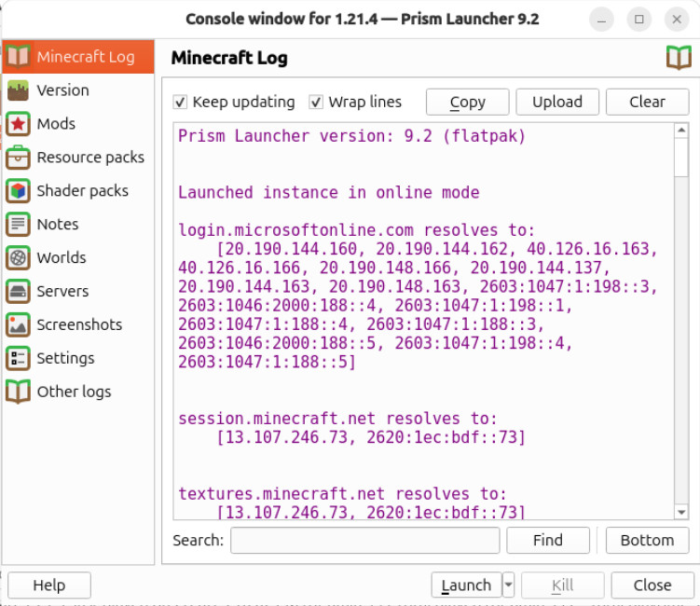The height and width of the screenshot is (606, 700).
Task: Click the Kill button
Action: pyautogui.click(x=562, y=585)
